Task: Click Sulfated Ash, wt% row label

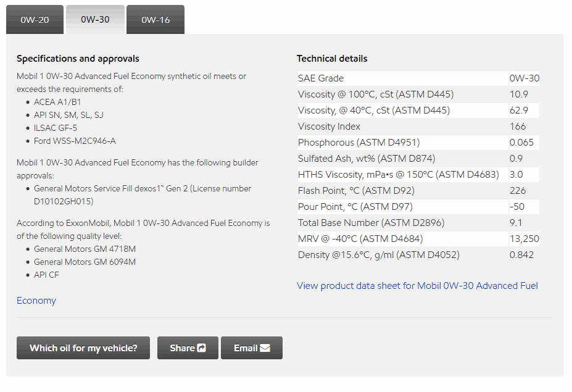Action: (x=367, y=159)
